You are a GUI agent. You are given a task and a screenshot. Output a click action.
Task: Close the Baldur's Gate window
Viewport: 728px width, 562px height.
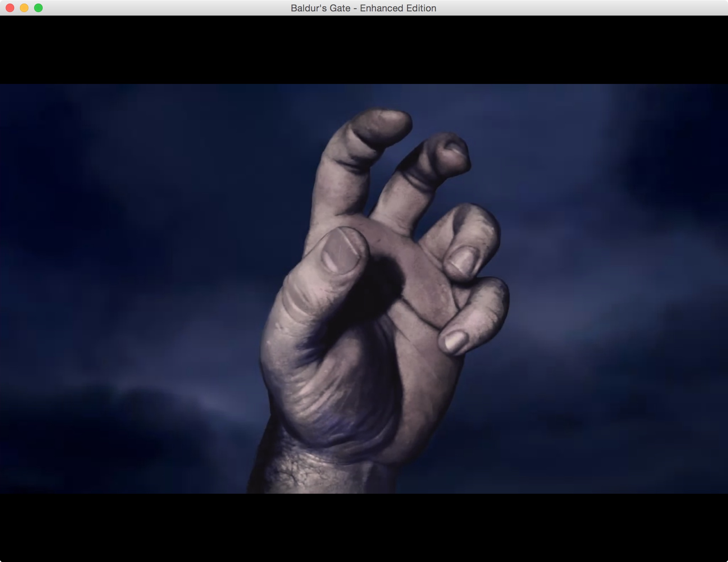(10, 8)
